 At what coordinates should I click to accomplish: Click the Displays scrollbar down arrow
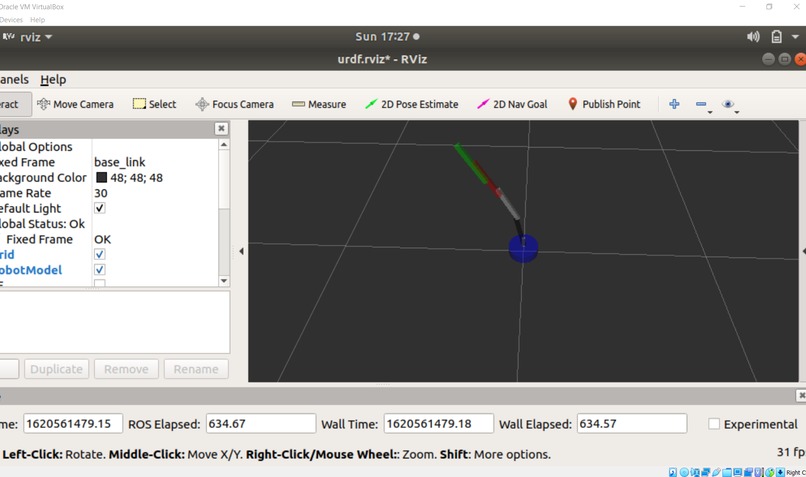[x=224, y=281]
